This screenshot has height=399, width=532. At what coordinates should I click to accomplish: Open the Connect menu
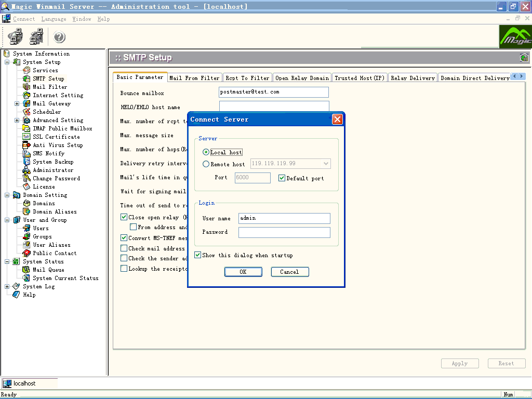click(24, 19)
